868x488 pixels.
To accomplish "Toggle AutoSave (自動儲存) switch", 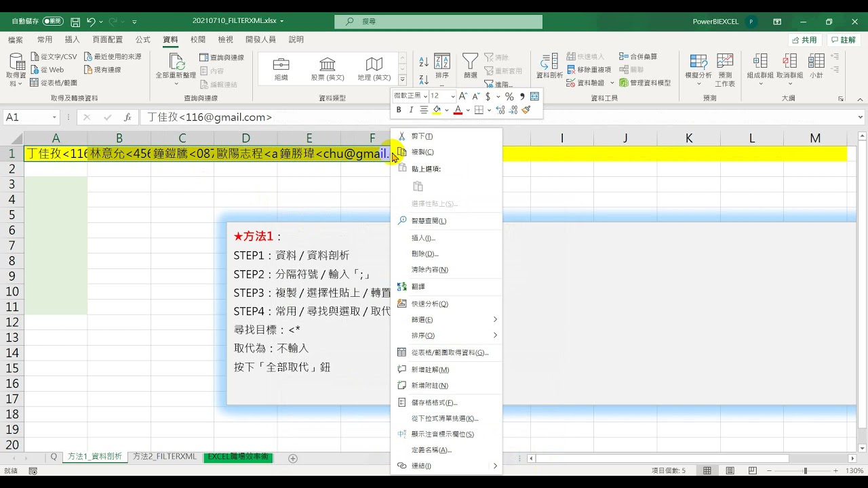I will point(53,22).
